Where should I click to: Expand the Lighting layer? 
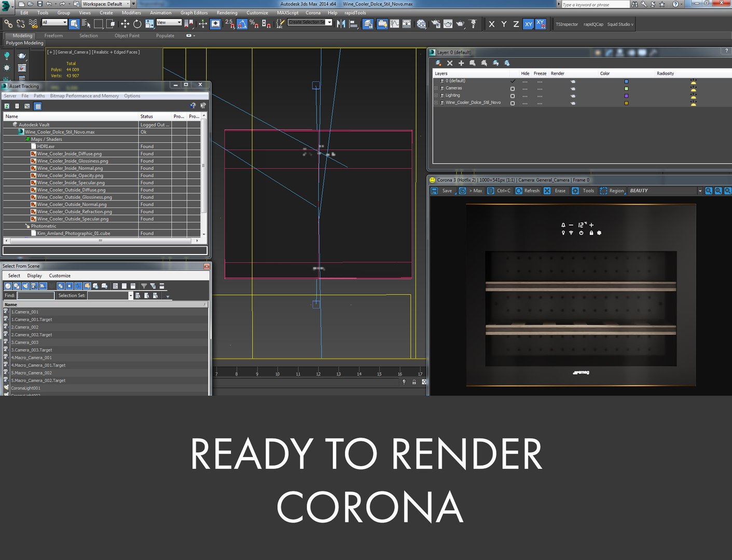tap(436, 95)
